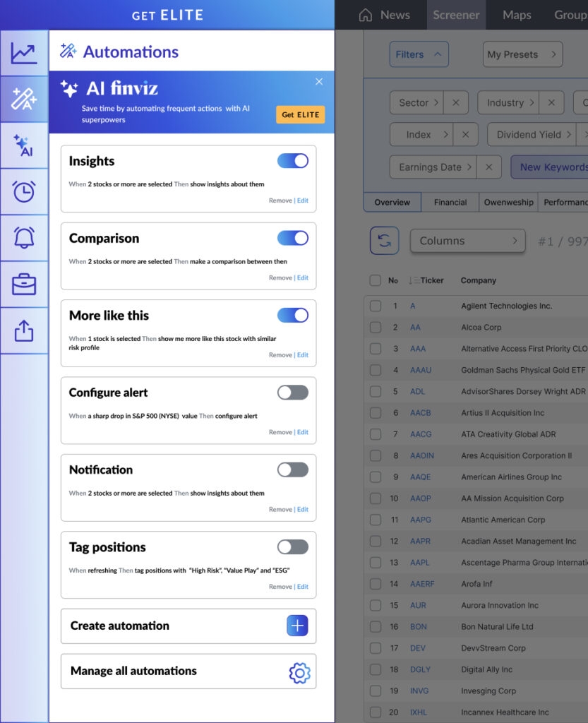Image resolution: width=588 pixels, height=723 pixels.
Task: Open the My Presets dropdown
Action: coord(522,54)
